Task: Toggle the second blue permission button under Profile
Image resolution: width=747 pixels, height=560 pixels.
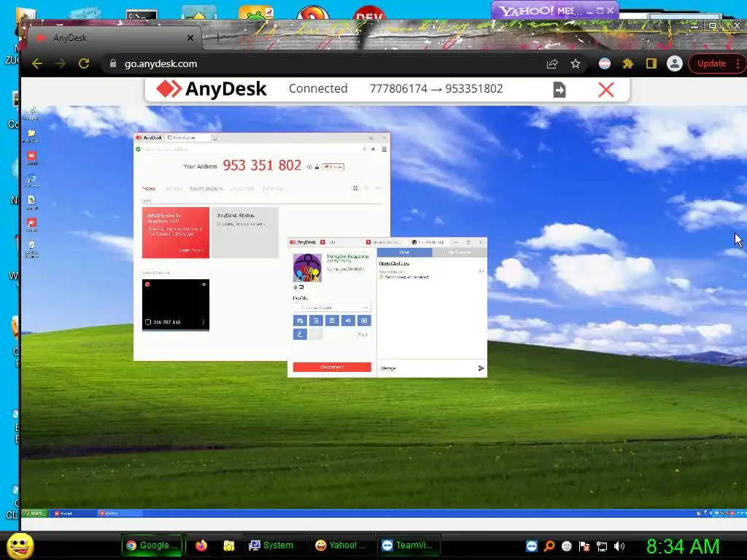Action: coord(316,321)
